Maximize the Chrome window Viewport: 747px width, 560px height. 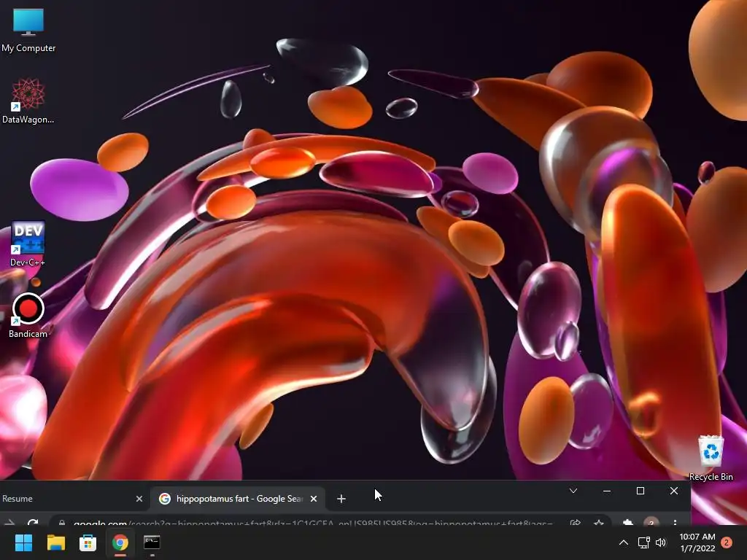pyautogui.click(x=640, y=491)
